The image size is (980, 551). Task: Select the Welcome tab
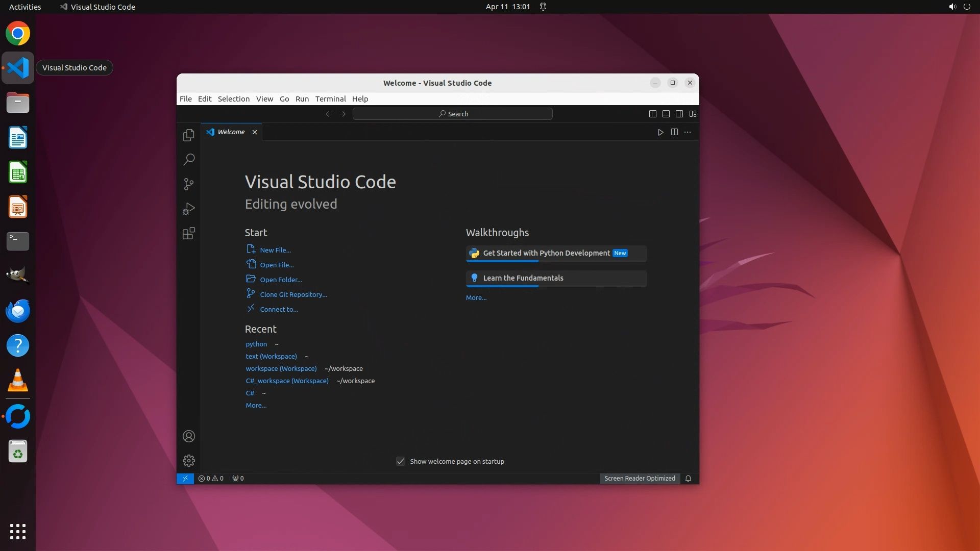(x=231, y=132)
